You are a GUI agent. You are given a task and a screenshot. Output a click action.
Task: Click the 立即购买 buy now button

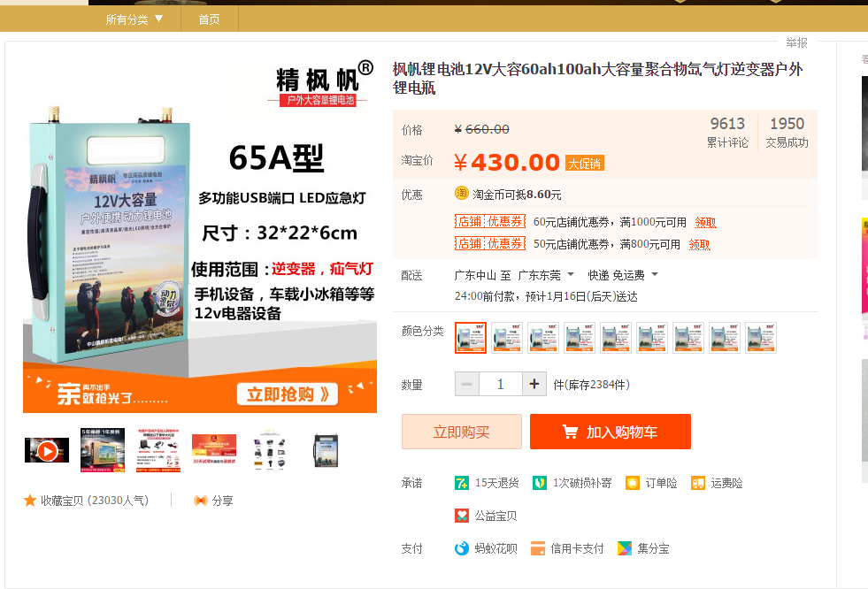pos(462,432)
